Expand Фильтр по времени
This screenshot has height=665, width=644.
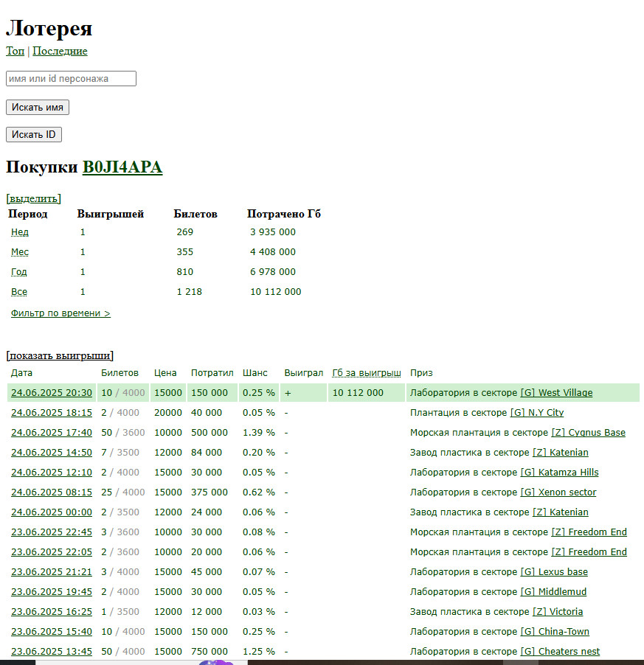60,313
